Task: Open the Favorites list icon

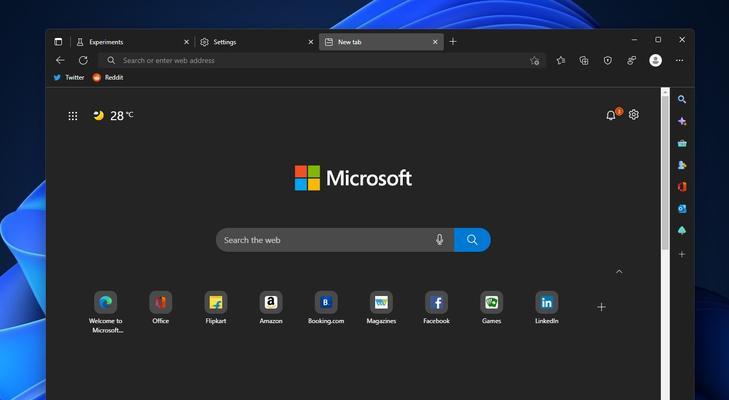Action: [561, 60]
